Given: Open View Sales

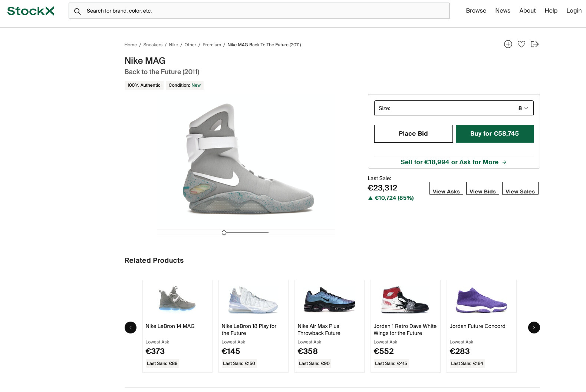Looking at the screenshot, I should pos(520,188).
